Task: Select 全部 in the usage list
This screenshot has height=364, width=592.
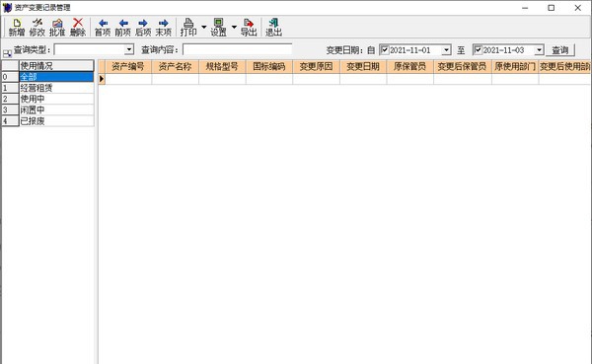Action: tap(56, 77)
